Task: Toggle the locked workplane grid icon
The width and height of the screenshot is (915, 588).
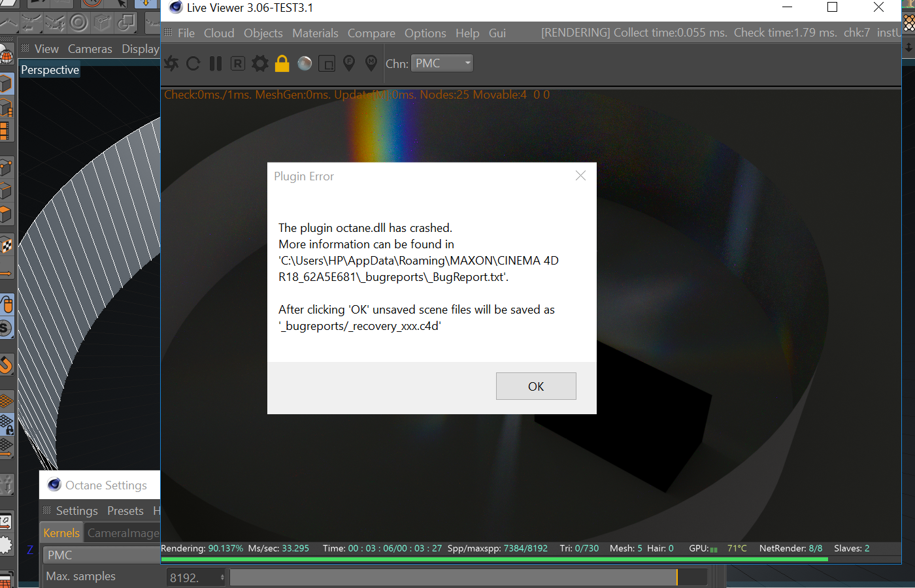Action: [7, 424]
